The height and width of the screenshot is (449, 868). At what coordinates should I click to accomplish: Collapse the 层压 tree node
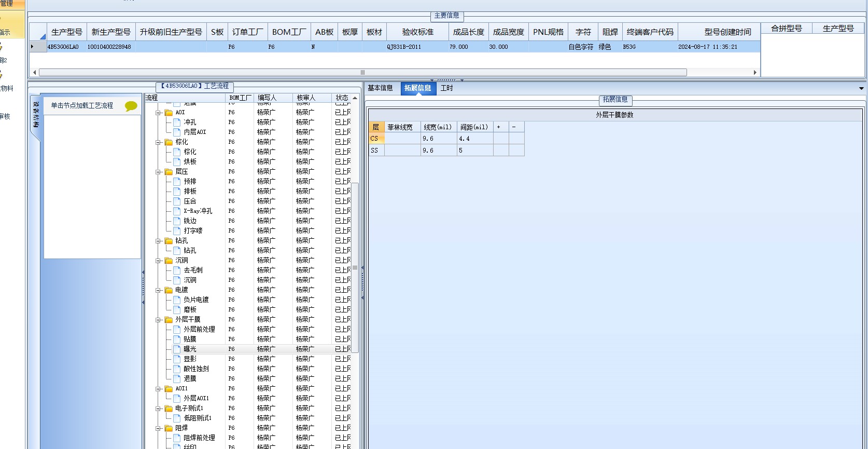(x=158, y=171)
